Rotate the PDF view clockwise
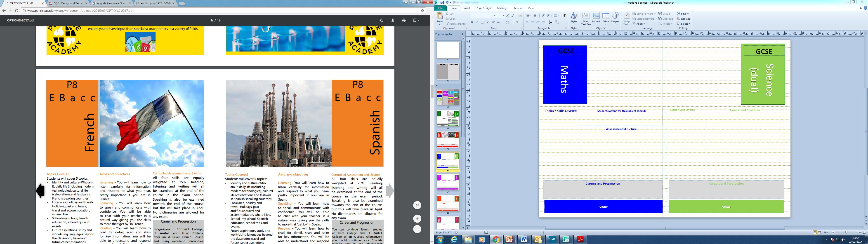 pyautogui.click(x=381, y=21)
